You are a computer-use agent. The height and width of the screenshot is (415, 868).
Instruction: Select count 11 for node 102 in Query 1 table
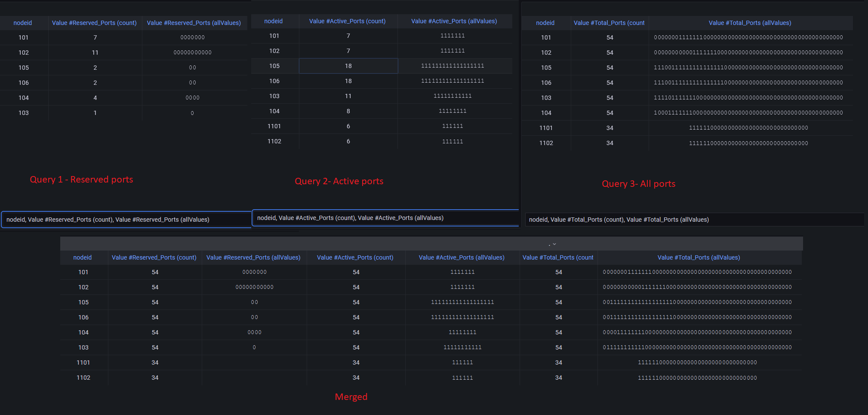click(x=95, y=53)
